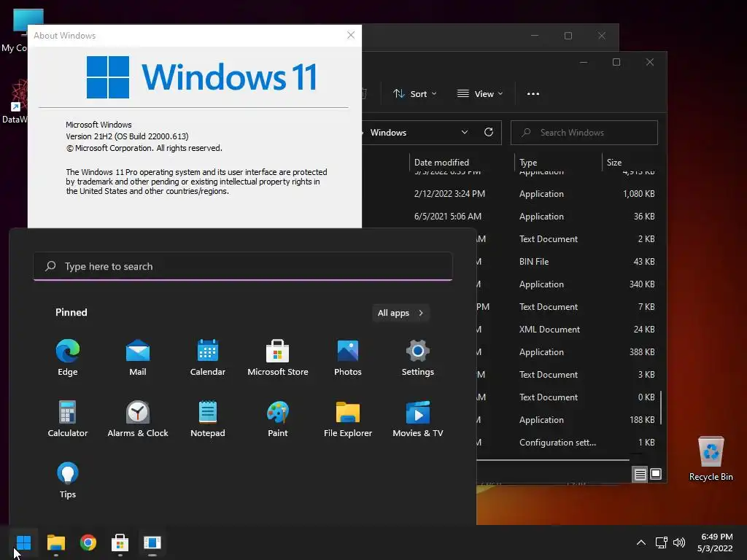Show hidden system tray icons
The image size is (747, 560).
(x=641, y=542)
